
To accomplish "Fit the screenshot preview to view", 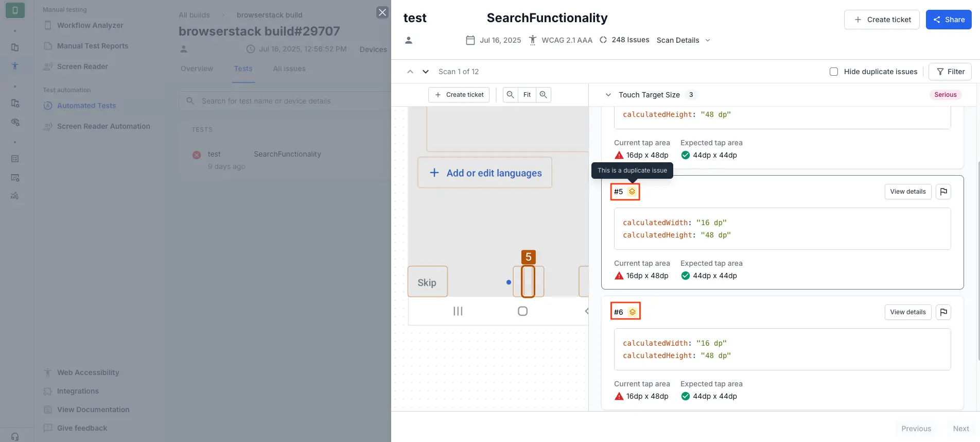I will point(527,95).
